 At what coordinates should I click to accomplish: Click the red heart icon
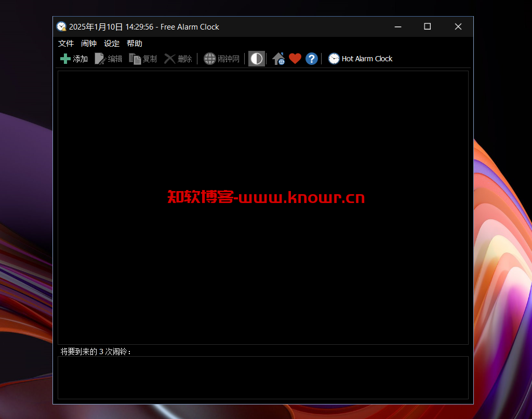[295, 59]
